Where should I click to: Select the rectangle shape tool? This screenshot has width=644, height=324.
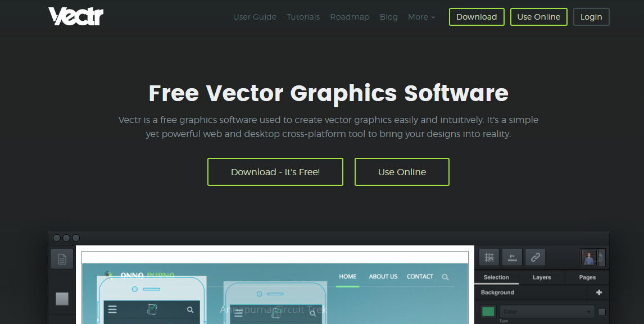click(61, 298)
